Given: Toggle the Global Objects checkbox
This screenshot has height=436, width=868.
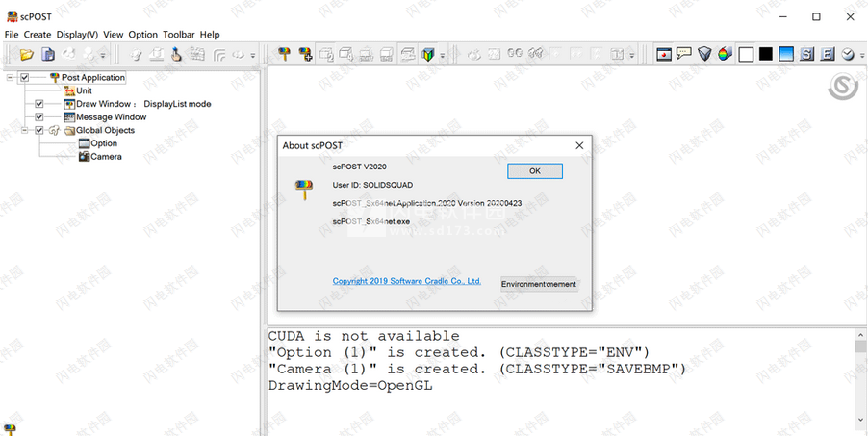Looking at the screenshot, I should (x=38, y=131).
